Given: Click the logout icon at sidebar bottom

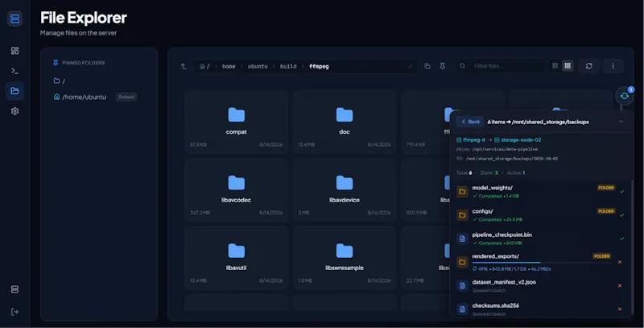Looking at the screenshot, I should click(14, 312).
